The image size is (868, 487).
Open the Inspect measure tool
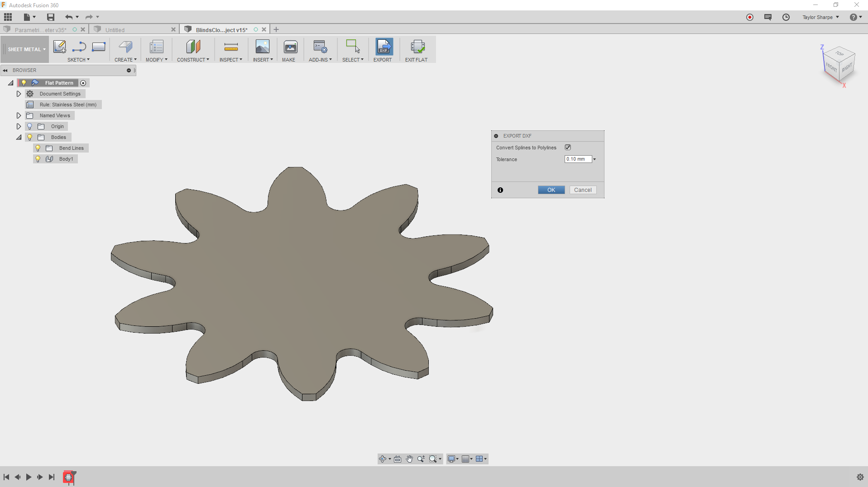tap(230, 47)
